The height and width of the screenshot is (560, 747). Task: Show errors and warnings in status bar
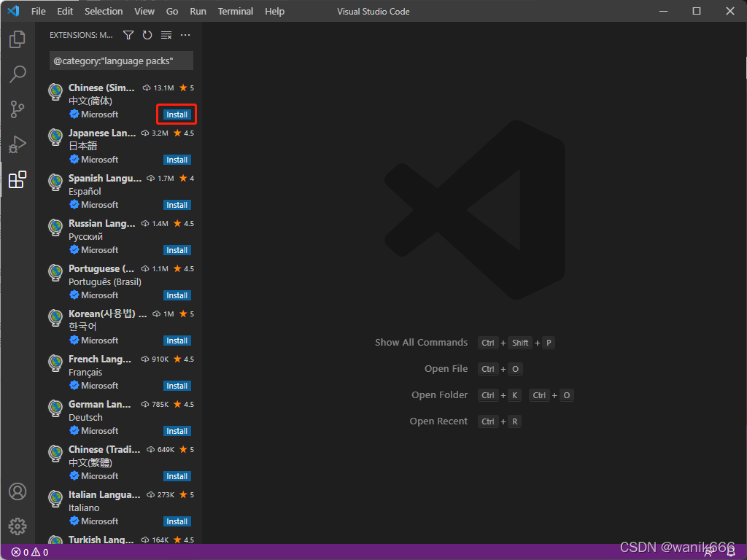tap(29, 553)
